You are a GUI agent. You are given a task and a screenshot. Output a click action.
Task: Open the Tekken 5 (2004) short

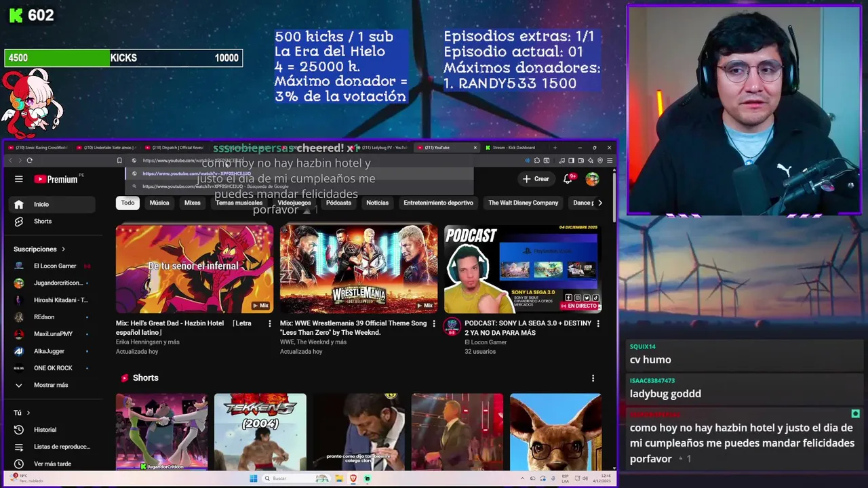[260, 432]
